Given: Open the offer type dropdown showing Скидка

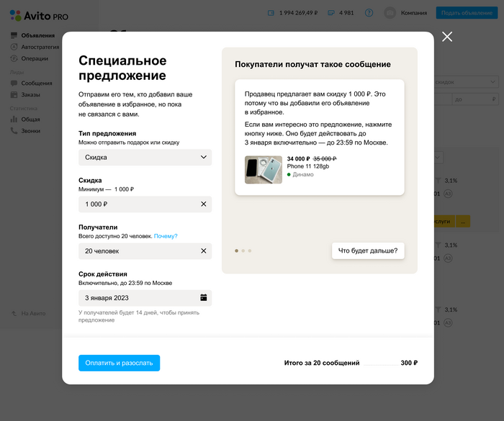Looking at the screenshot, I should tap(145, 157).
